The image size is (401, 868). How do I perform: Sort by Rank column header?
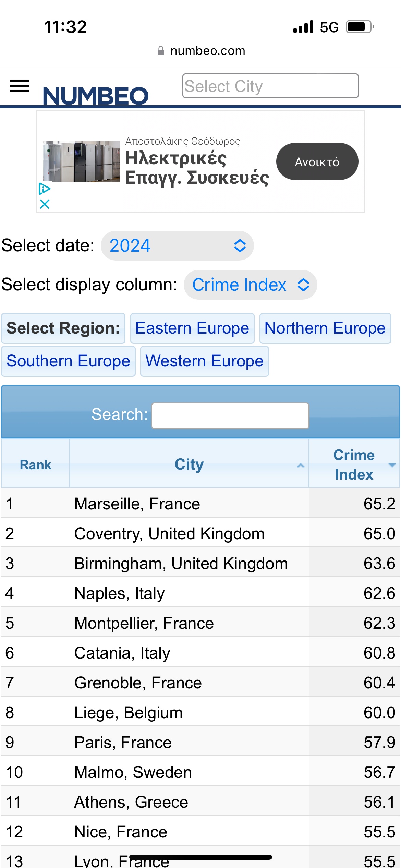point(36,464)
